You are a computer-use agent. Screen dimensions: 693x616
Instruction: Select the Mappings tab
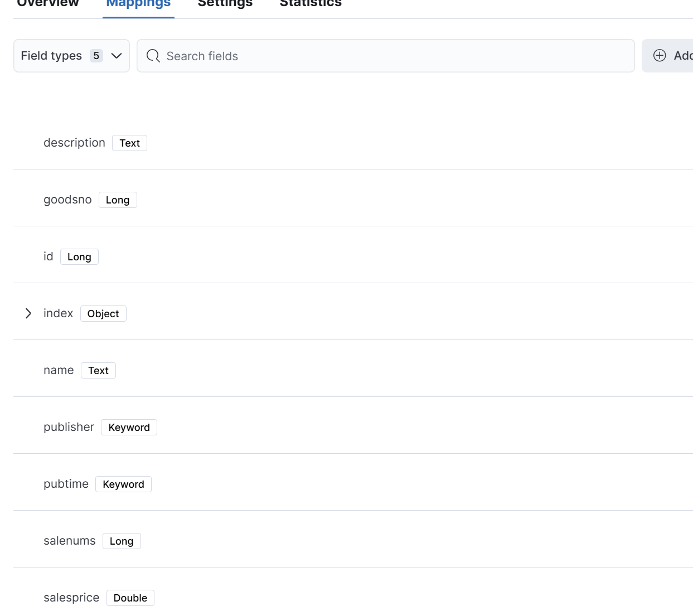coord(138,4)
